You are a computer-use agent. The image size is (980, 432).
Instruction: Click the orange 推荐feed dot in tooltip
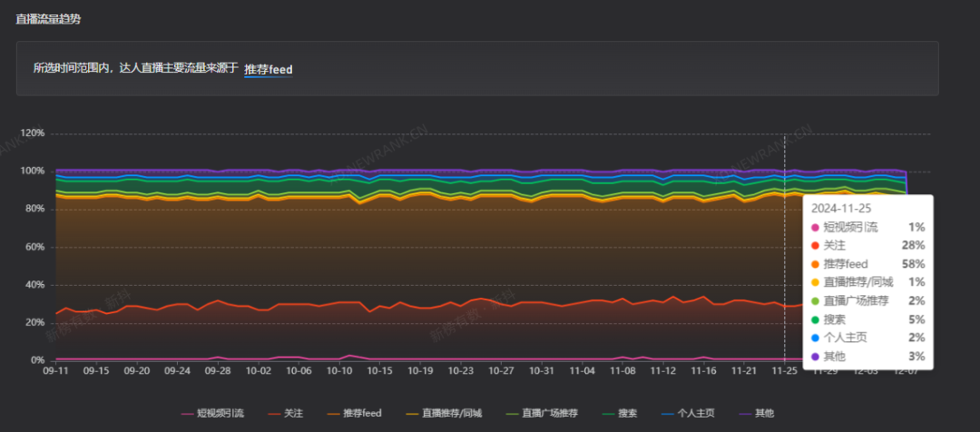(815, 264)
